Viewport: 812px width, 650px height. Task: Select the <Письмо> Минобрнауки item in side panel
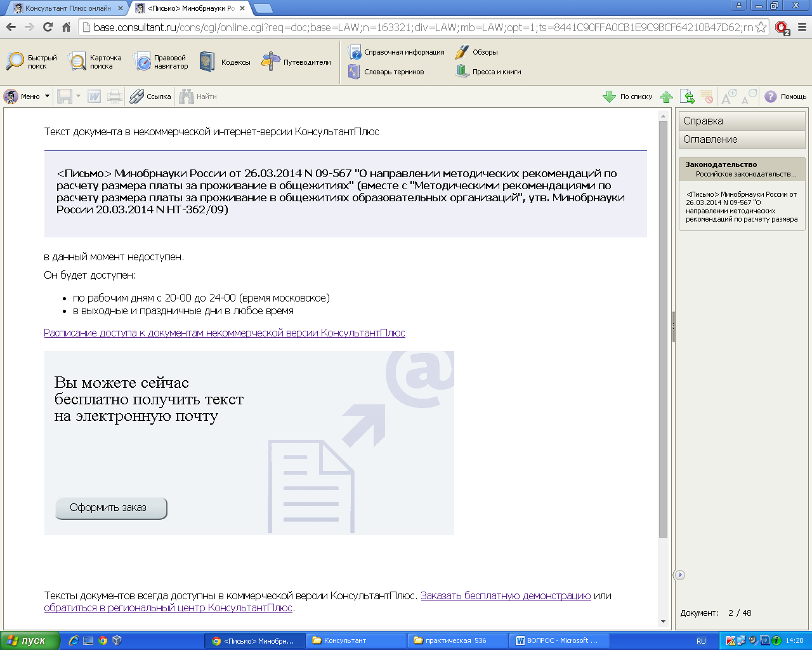[x=742, y=207]
